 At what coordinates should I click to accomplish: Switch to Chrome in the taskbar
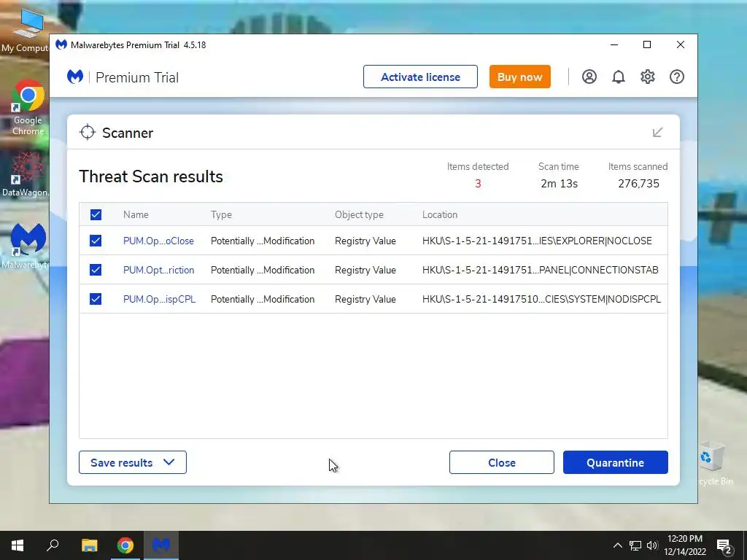[x=125, y=545]
